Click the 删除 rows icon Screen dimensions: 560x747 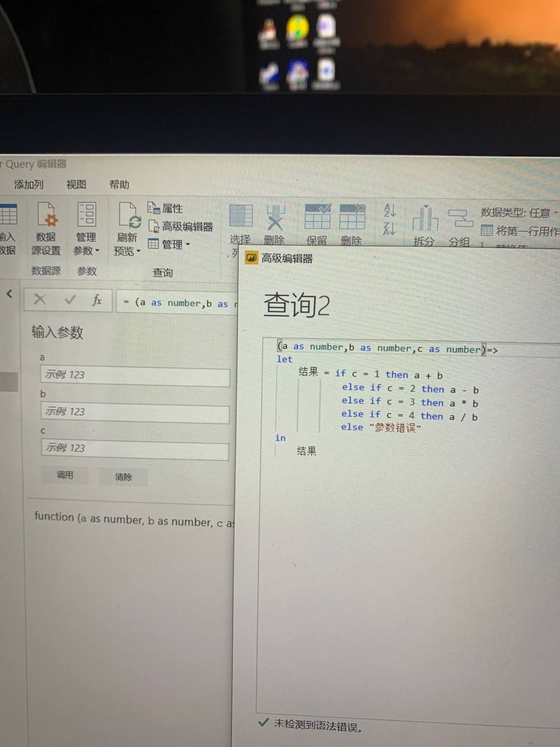coord(353,216)
